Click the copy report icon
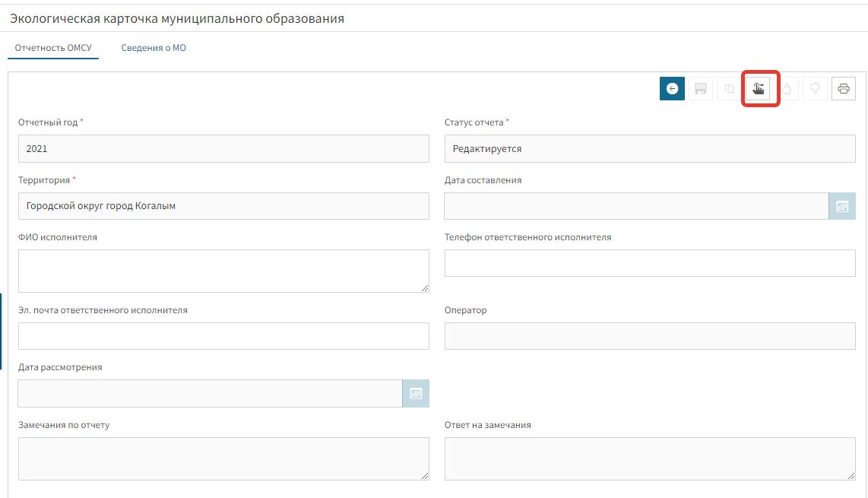The height and width of the screenshot is (498, 868). pyautogui.click(x=729, y=89)
